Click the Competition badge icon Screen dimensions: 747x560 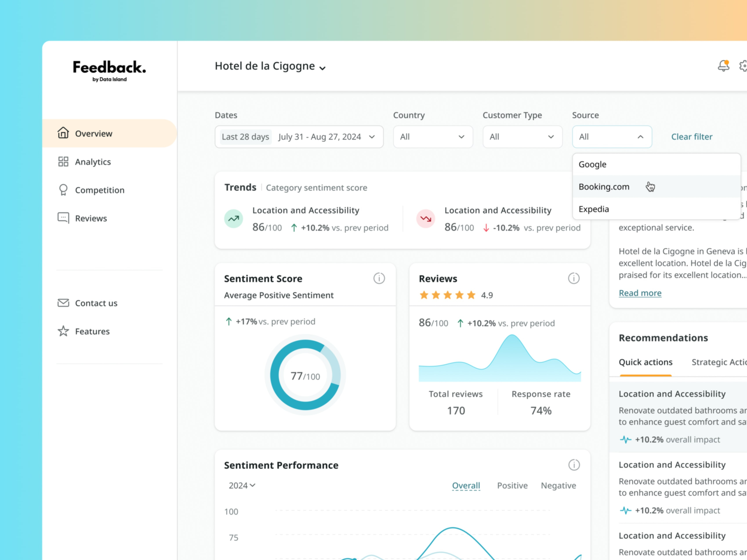[63, 190]
